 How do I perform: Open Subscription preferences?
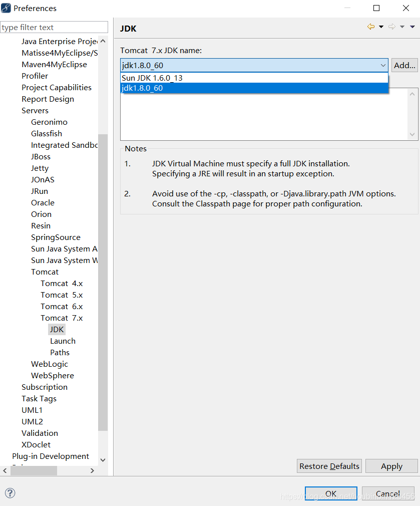coord(45,387)
